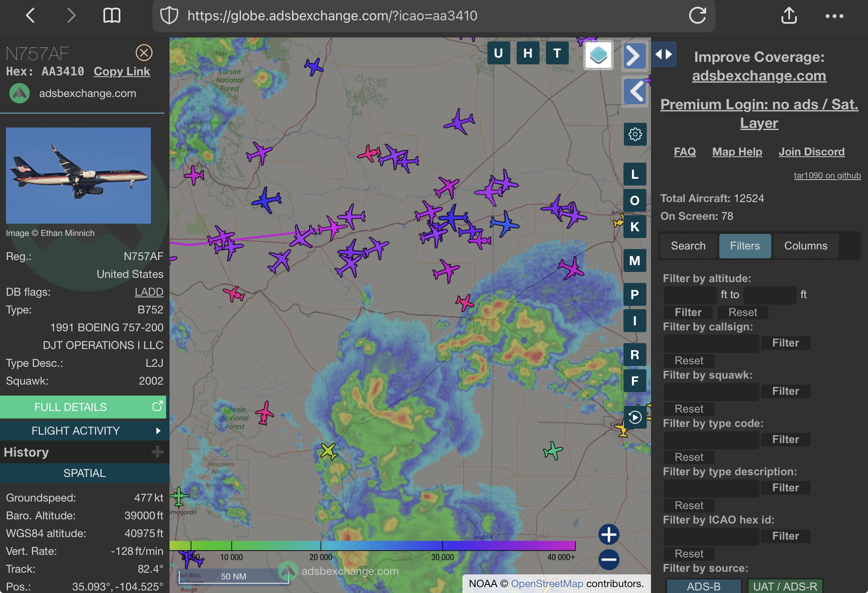This screenshot has width=868, height=593.
Task: Click the maximum altitude filter field
Action: pyautogui.click(x=770, y=295)
